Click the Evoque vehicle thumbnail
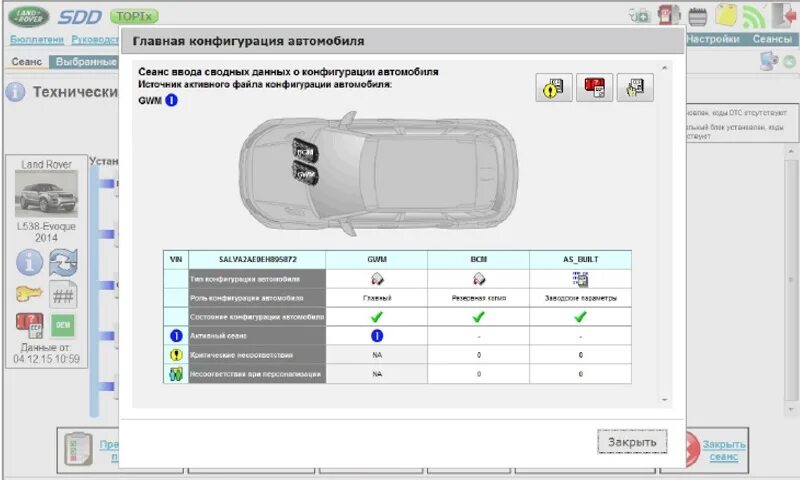This screenshot has height=480, width=800. coord(46,194)
